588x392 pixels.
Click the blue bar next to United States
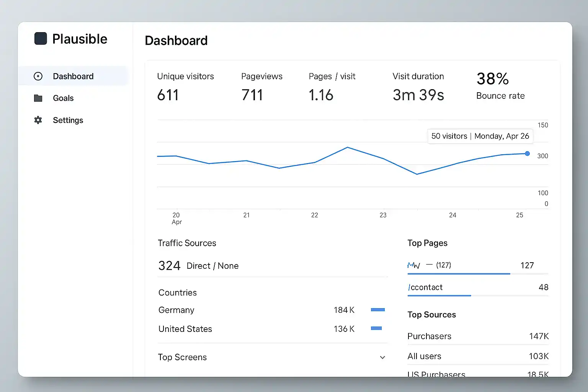[x=376, y=328]
